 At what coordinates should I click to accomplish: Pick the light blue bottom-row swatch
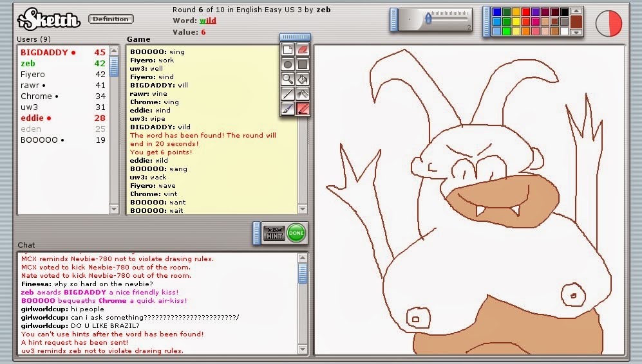click(x=496, y=31)
